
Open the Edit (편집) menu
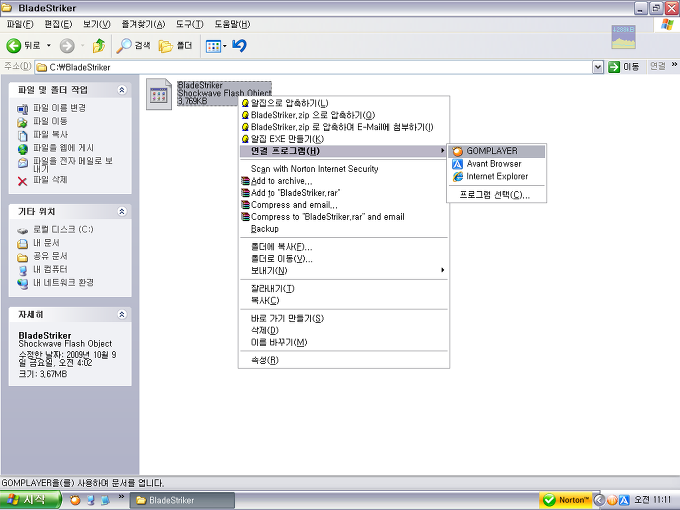(59, 24)
